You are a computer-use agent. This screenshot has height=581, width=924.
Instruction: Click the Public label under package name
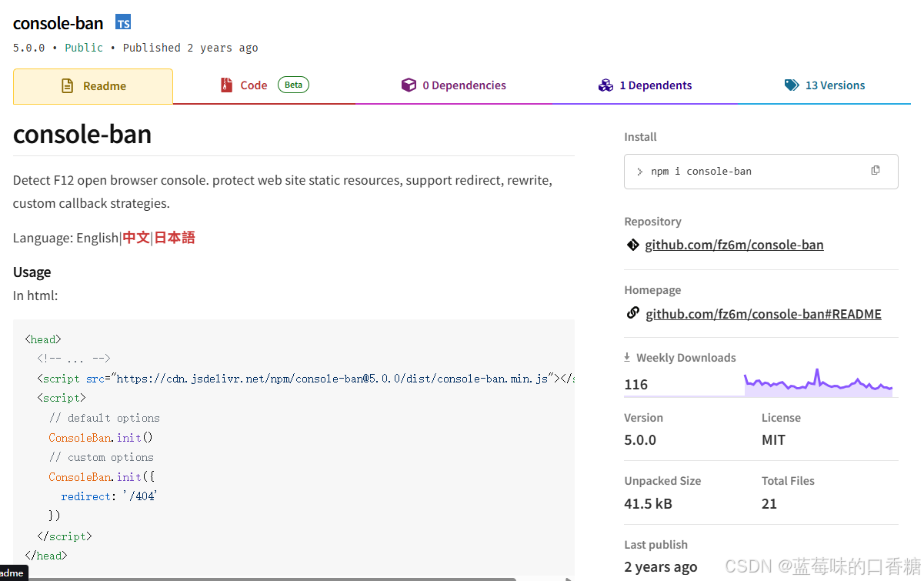(x=84, y=48)
